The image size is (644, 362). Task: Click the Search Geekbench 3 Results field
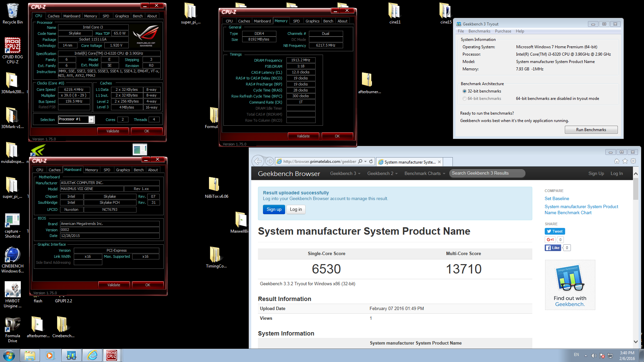487,173
